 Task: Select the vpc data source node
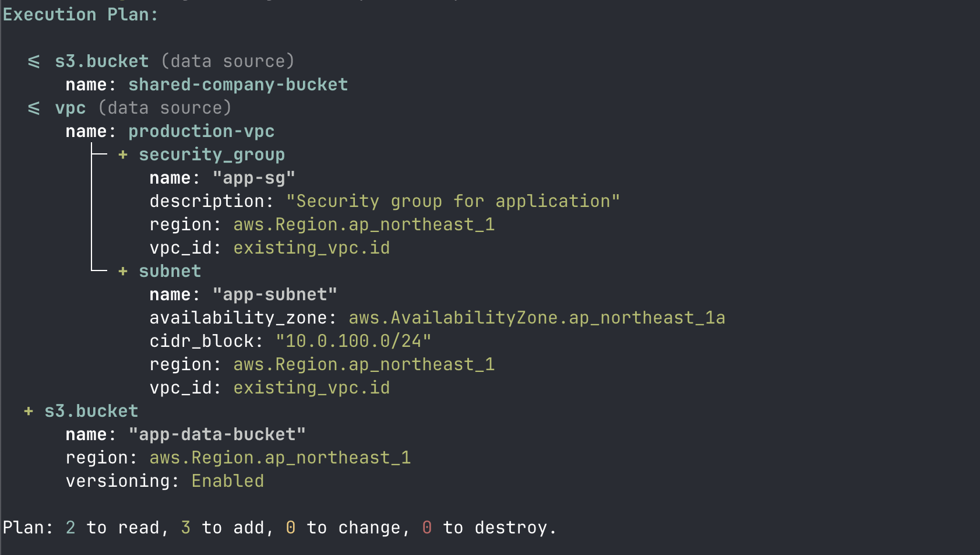[70, 108]
